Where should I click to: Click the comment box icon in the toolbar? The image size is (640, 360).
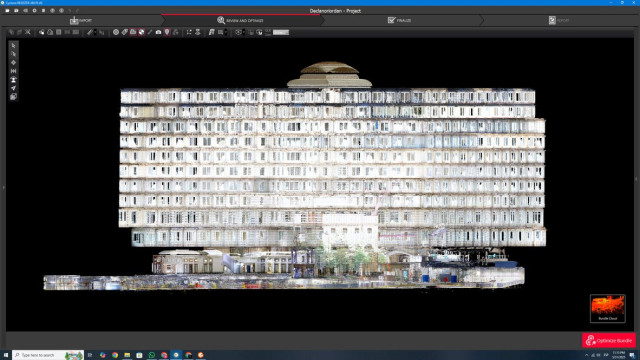point(220,32)
